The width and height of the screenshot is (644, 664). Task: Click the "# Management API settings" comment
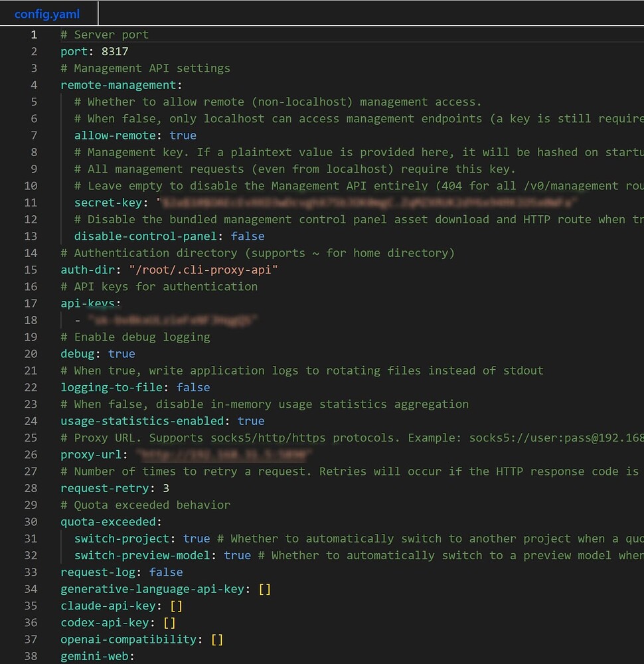coord(145,68)
